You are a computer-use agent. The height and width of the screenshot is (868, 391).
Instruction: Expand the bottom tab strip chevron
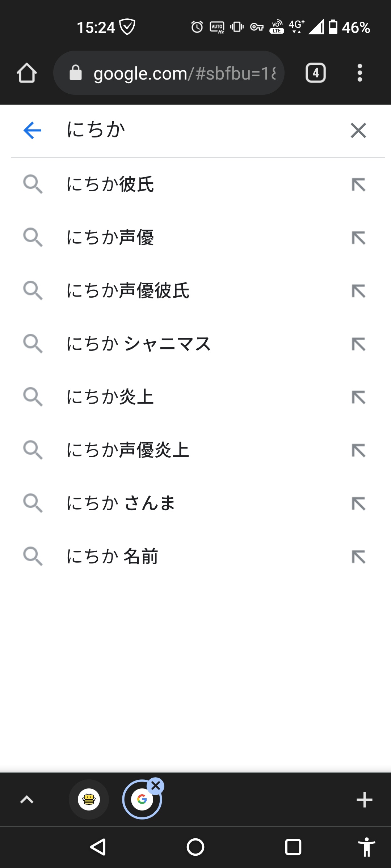click(27, 800)
